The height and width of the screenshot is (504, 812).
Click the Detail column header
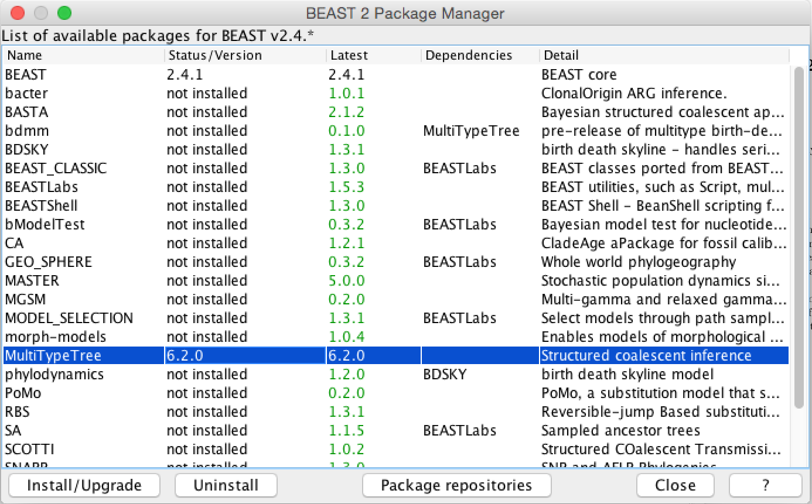click(x=664, y=56)
